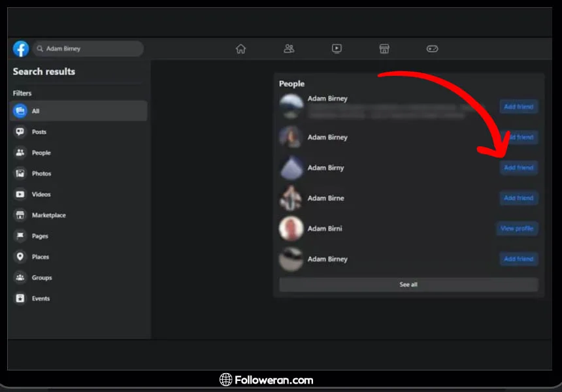View profile of Adam Birni
Viewport: 562px width, 392px height.
pyautogui.click(x=517, y=229)
